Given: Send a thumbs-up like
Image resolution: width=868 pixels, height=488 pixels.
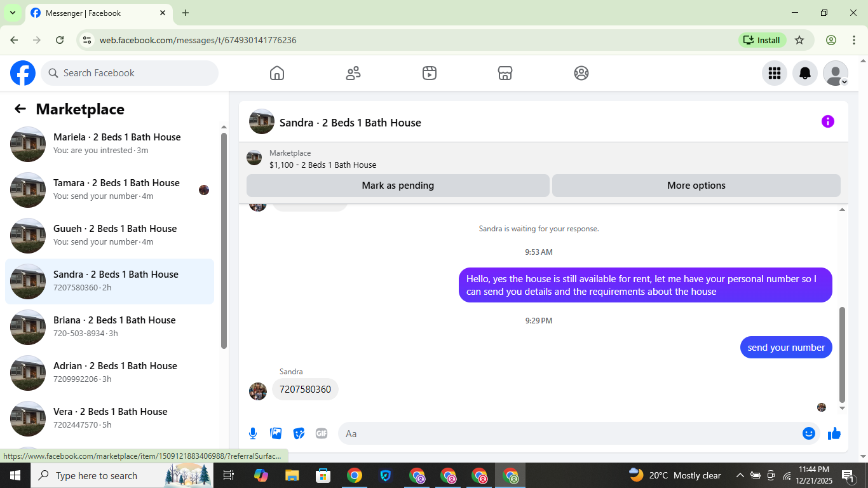Looking at the screenshot, I should tap(834, 433).
